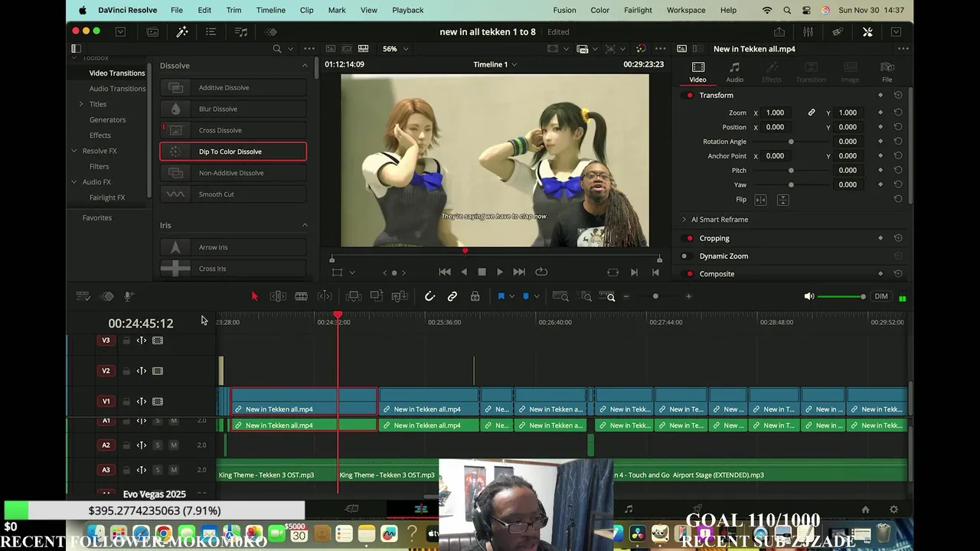Toggle the DIM audio button
Viewport: 980px width, 551px height.
tap(881, 297)
